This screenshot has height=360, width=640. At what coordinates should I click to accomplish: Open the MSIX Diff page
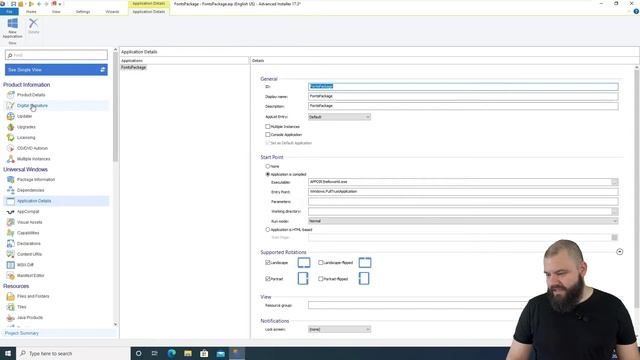[25, 264]
